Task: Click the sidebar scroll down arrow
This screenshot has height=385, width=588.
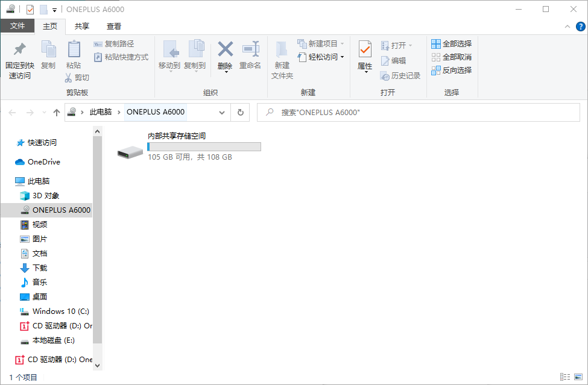Action: pos(98,366)
